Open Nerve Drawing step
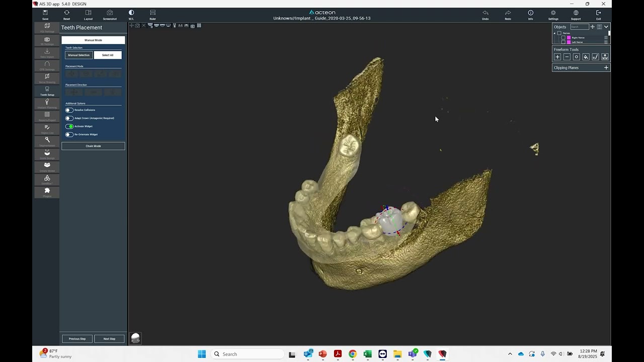644x362 pixels. 47,78
